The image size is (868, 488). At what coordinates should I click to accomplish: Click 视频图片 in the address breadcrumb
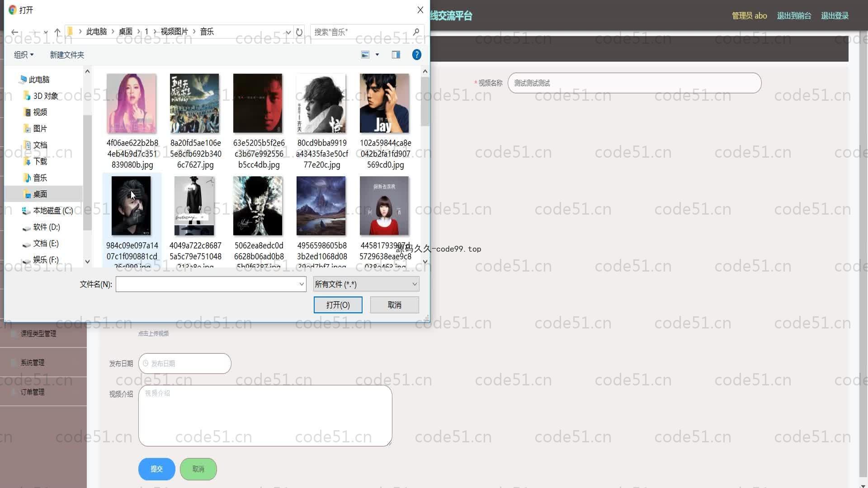(174, 32)
